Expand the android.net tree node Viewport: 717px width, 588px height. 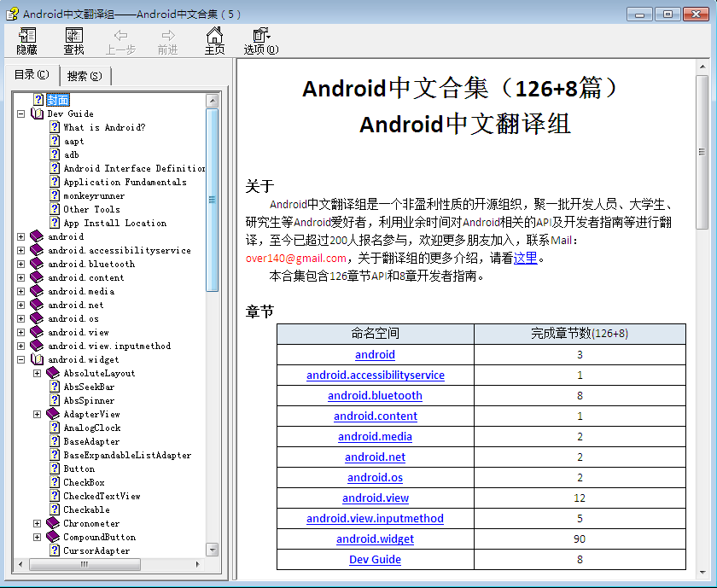(x=21, y=305)
